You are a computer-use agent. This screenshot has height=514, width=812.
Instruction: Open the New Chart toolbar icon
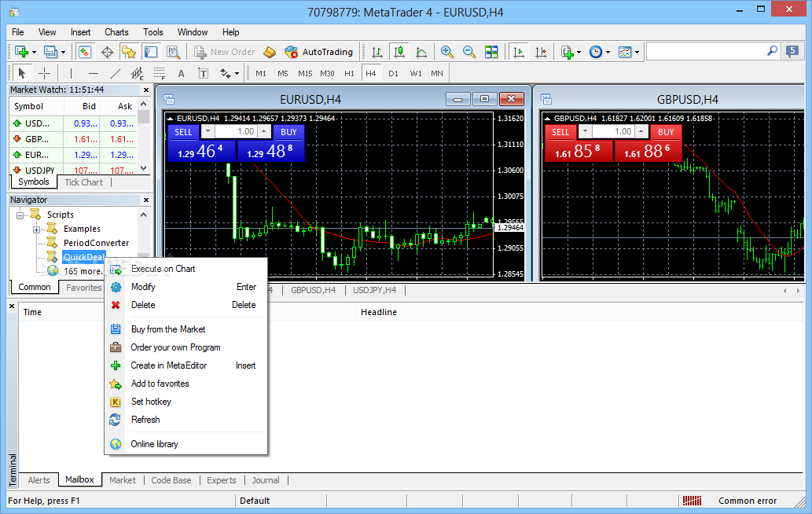tap(21, 52)
